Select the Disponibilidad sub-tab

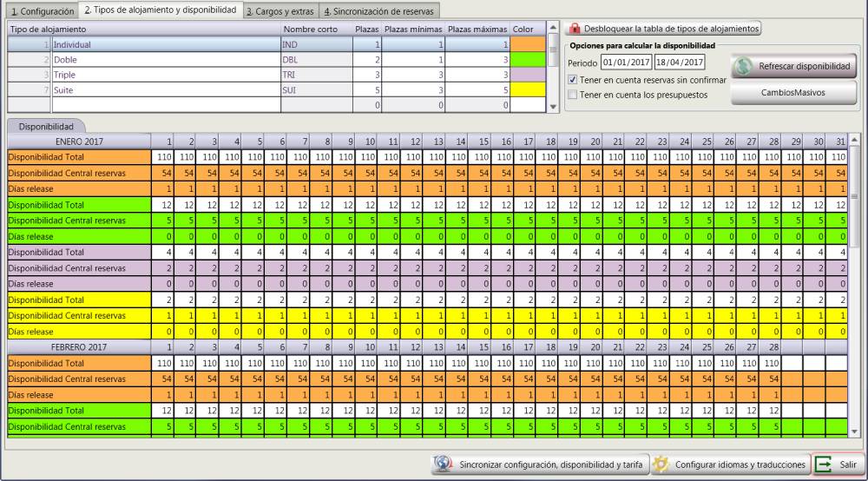pos(45,126)
